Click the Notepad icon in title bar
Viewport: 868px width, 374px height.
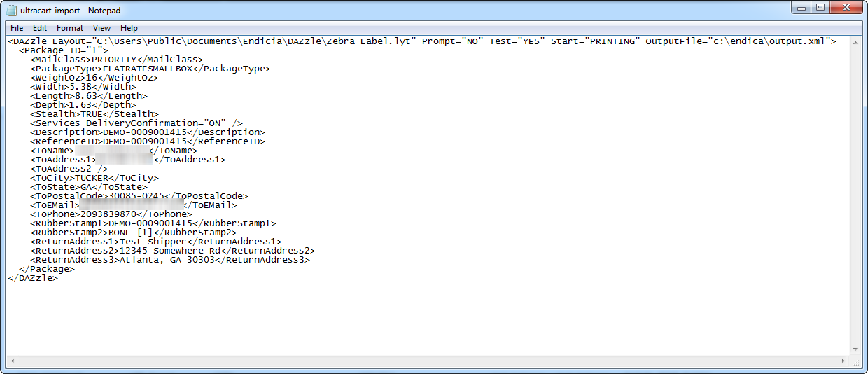coord(11,10)
